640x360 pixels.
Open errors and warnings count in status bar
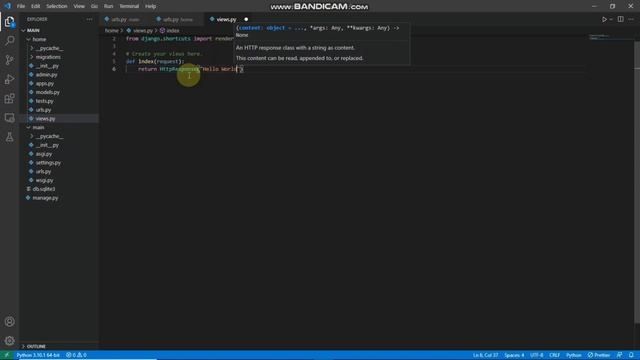[x=76, y=355]
